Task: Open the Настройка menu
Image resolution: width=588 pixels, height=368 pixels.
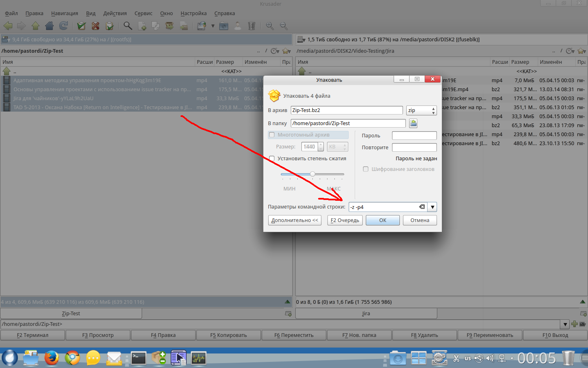Action: point(194,13)
